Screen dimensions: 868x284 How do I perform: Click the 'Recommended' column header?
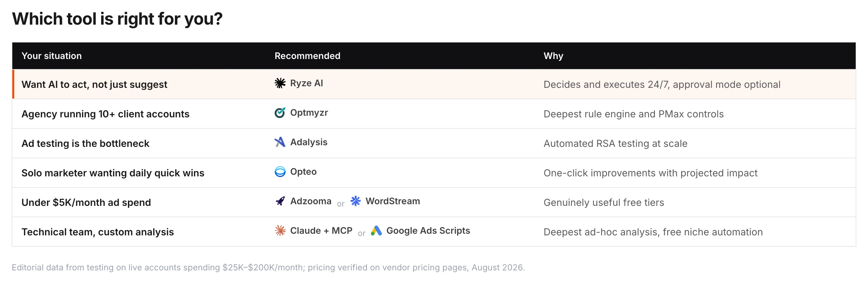point(307,56)
